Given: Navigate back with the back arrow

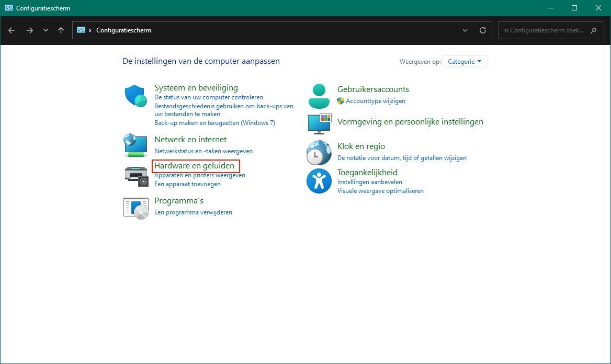Looking at the screenshot, I should click(x=12, y=30).
